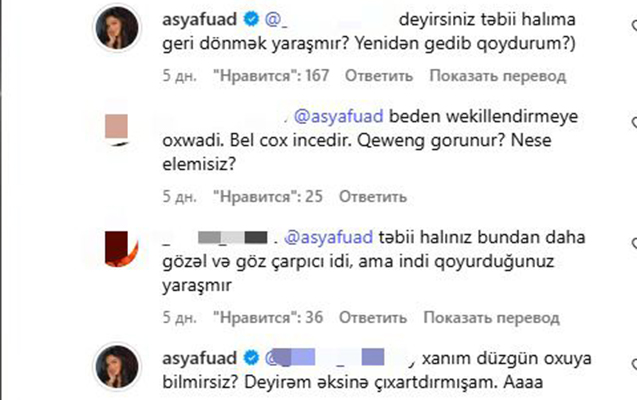This screenshot has width=637, height=400.
Task: View likes on comment with 167 "Нравится"
Action: [270, 75]
